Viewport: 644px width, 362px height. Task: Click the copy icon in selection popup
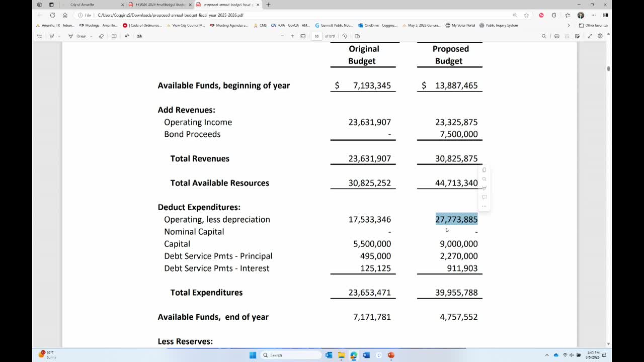[x=484, y=170]
